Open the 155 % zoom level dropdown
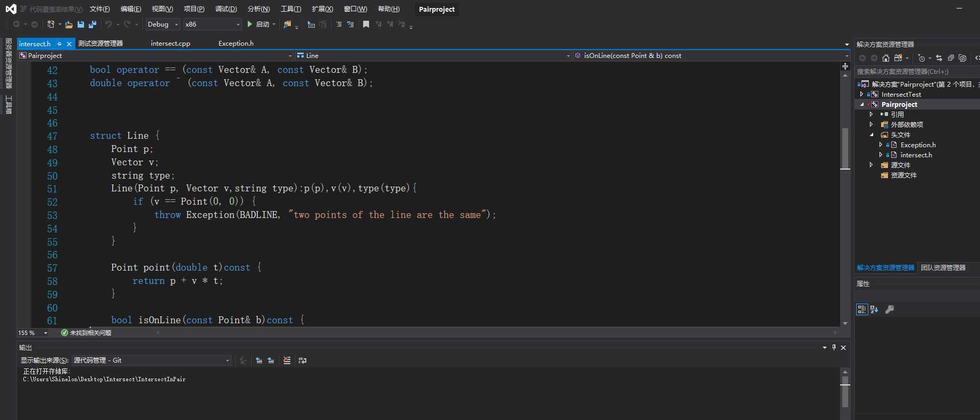Image resolution: width=980 pixels, height=420 pixels. (33, 333)
